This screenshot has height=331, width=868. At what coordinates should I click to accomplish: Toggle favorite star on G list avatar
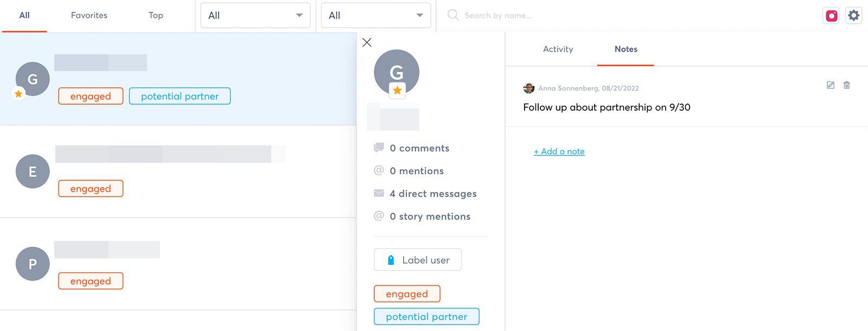coord(18,94)
